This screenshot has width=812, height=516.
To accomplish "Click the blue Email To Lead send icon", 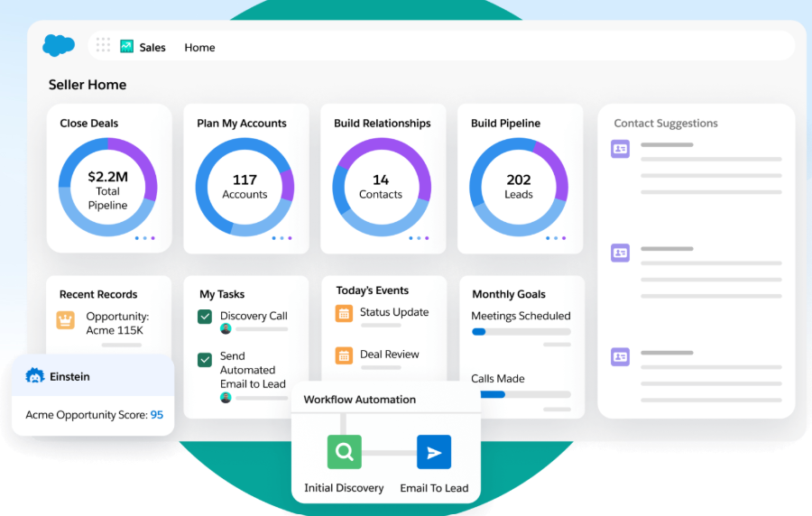I will [434, 452].
